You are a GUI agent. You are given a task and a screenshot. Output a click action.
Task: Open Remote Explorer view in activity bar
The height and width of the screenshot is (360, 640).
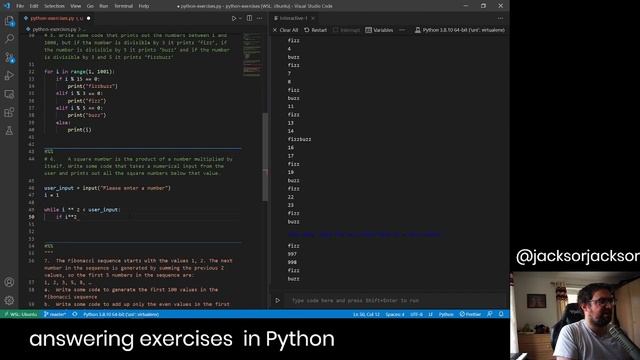9,94
